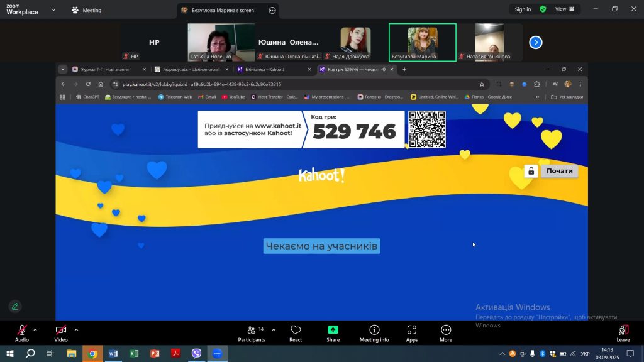644x362 pixels.
Task: Show next participants with the blue arrow
Action: 536,42
